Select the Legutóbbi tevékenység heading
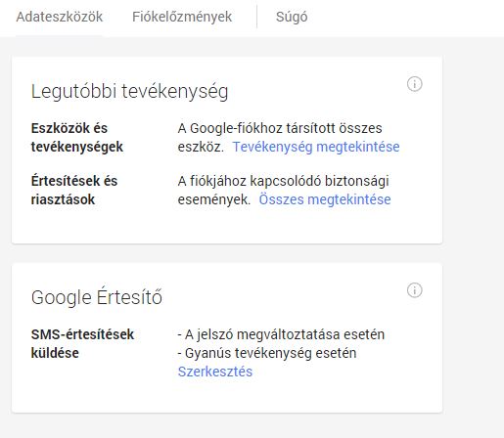Image resolution: width=504 pixels, height=438 pixels. click(129, 91)
